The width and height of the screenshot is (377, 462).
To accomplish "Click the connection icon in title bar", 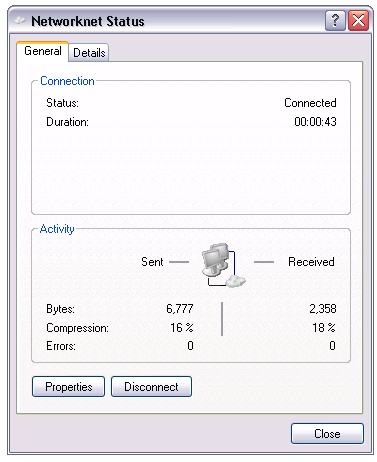I will point(20,21).
